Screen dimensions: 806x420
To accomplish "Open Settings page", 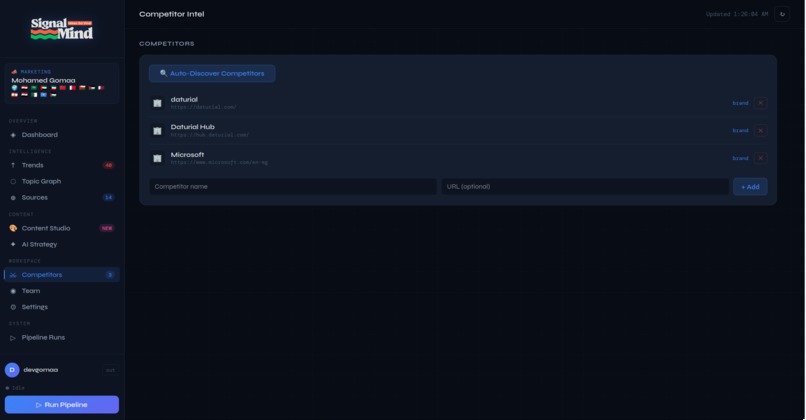I will pos(62,307).
